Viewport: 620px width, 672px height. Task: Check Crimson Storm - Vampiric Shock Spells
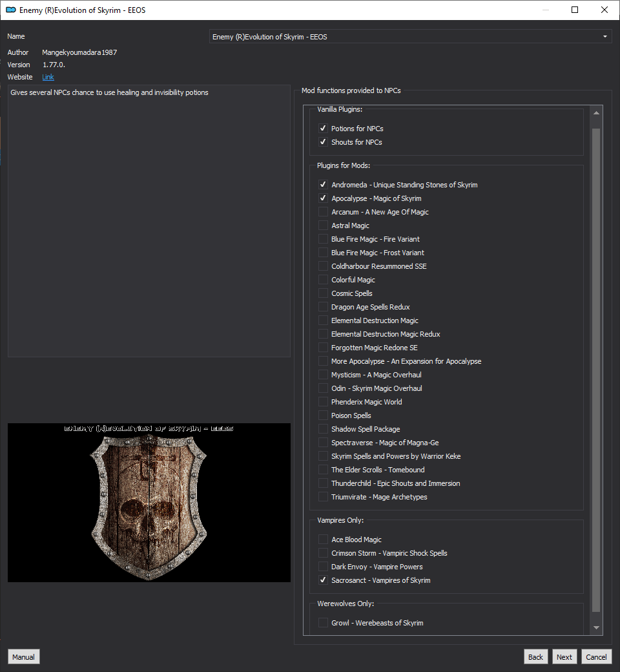[323, 553]
